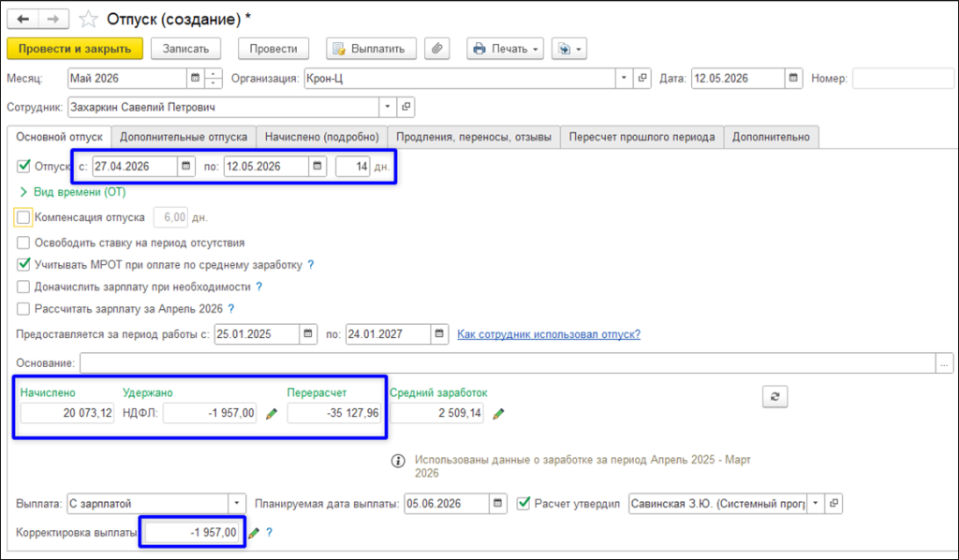Open the Основание field ellipsis selector
Viewport: 959px width, 560px height.
(944, 363)
